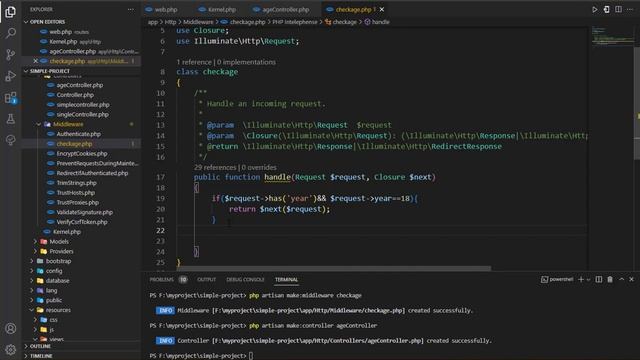Open the Extensions view
The image size is (640, 360).
(x=11, y=98)
